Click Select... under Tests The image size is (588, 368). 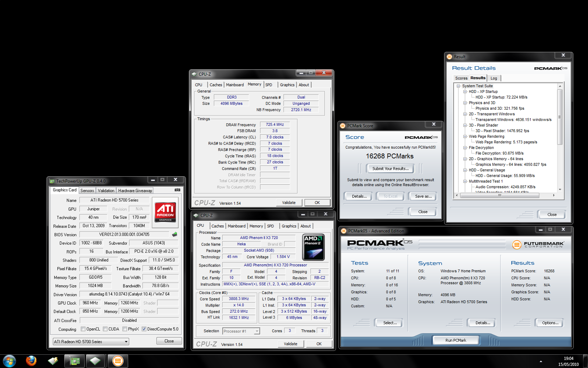390,323
